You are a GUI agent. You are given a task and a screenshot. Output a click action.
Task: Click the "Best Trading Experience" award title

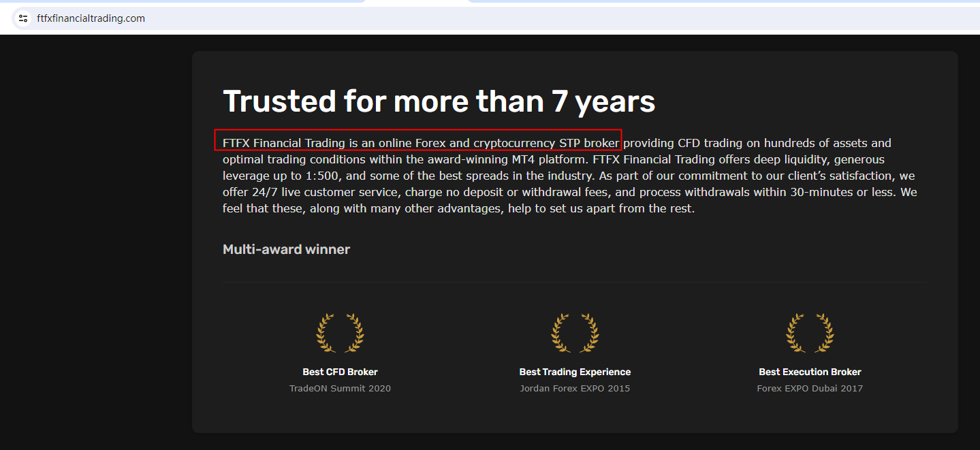pos(575,372)
